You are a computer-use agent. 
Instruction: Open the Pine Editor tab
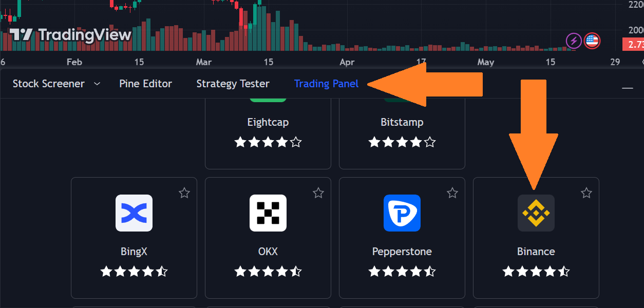[145, 83]
